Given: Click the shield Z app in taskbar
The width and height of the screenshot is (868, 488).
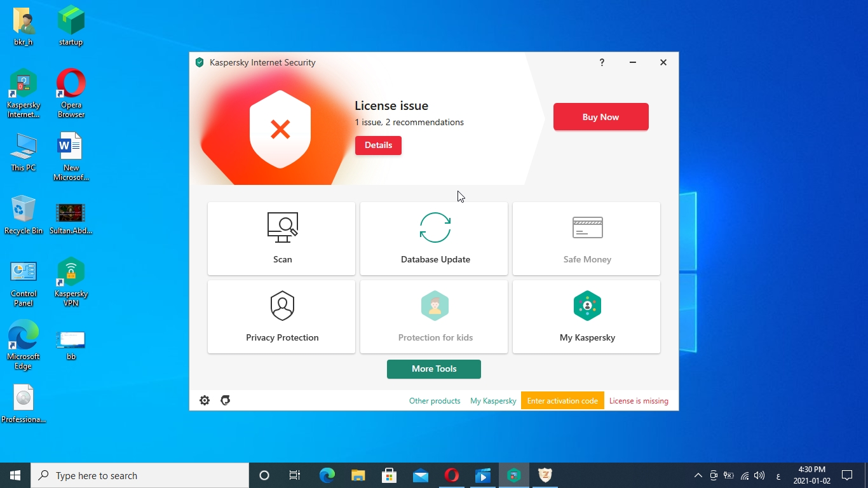Looking at the screenshot, I should point(545,475).
